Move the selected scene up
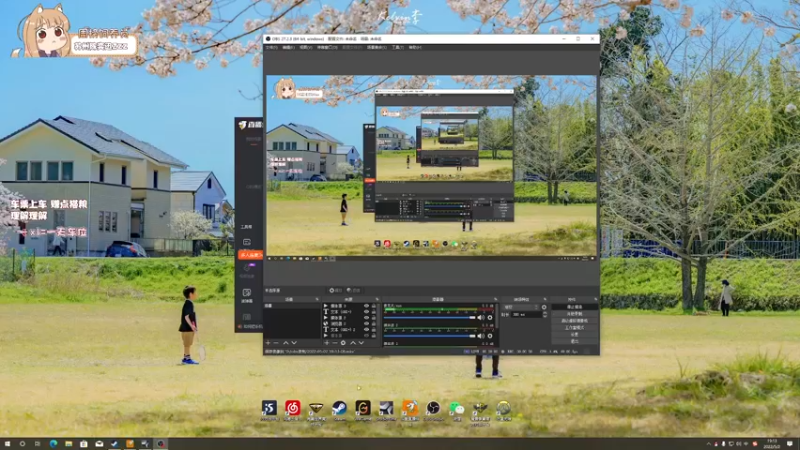The image size is (800, 450). click(286, 343)
